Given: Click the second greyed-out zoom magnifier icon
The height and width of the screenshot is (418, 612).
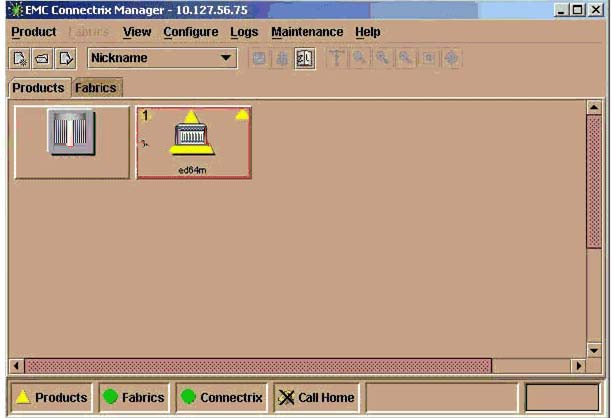Looking at the screenshot, I should [382, 59].
